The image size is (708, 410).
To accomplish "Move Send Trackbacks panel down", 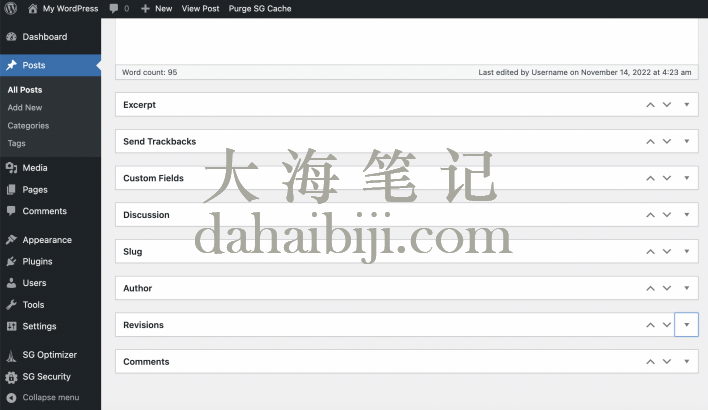I will (x=667, y=141).
